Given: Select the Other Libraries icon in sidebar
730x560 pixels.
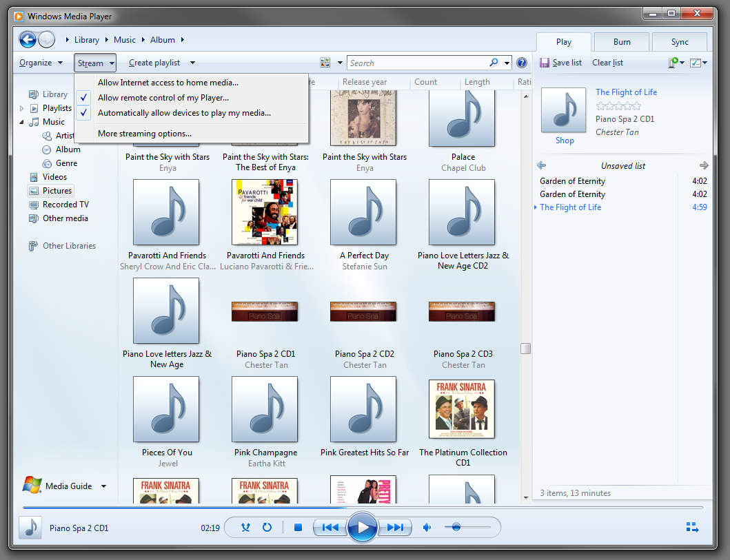Looking at the screenshot, I should [x=33, y=246].
